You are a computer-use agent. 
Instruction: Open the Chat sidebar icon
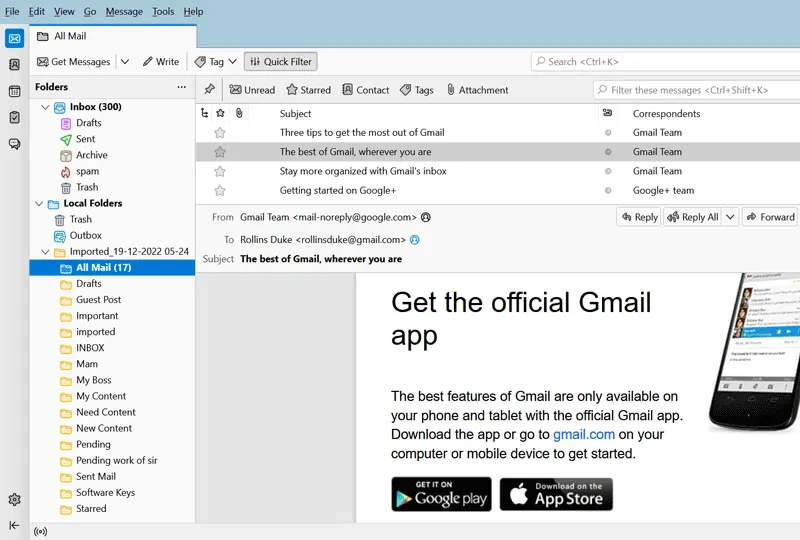click(14, 144)
